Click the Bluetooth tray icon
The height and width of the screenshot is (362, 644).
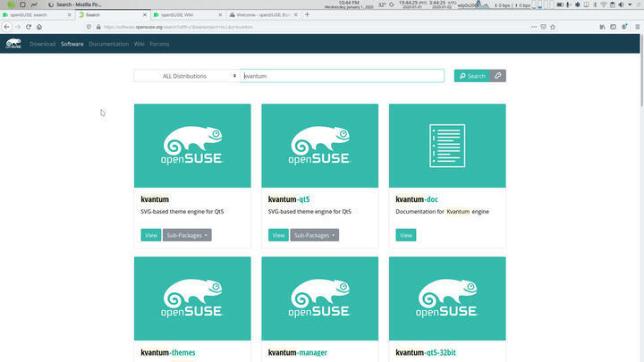(x=595, y=4)
